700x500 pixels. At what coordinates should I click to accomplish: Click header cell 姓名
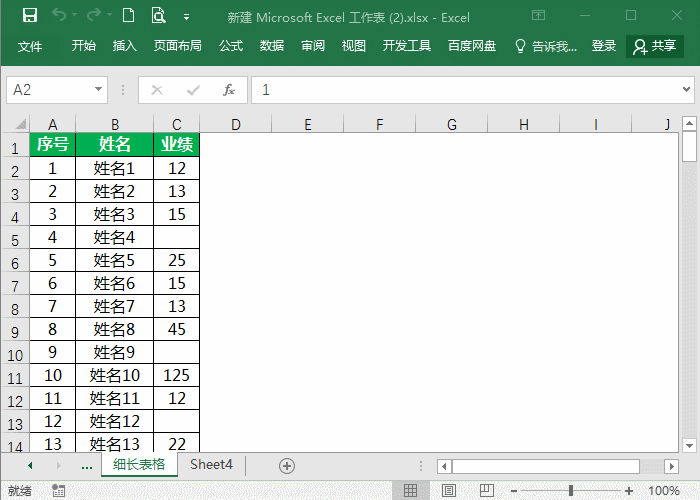[x=115, y=144]
